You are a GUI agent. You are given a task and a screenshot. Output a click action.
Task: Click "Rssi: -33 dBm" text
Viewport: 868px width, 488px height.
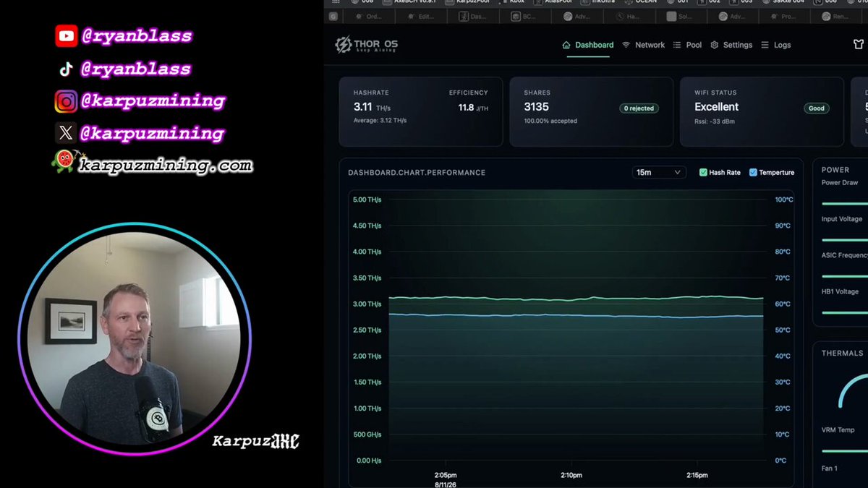pyautogui.click(x=715, y=121)
